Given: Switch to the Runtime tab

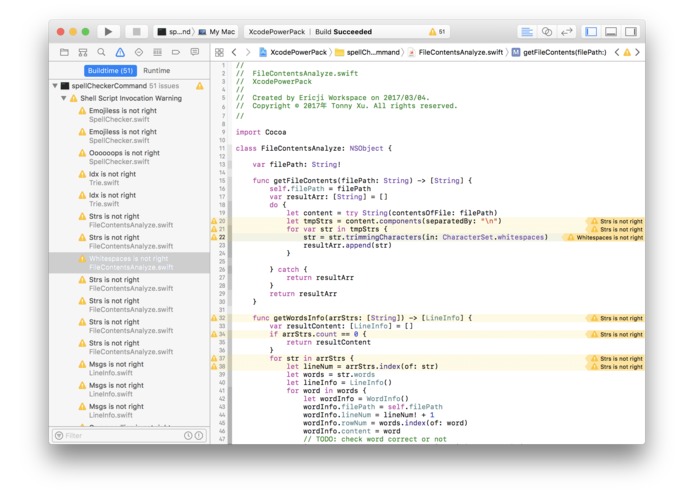Looking at the screenshot, I should pyautogui.click(x=156, y=70).
